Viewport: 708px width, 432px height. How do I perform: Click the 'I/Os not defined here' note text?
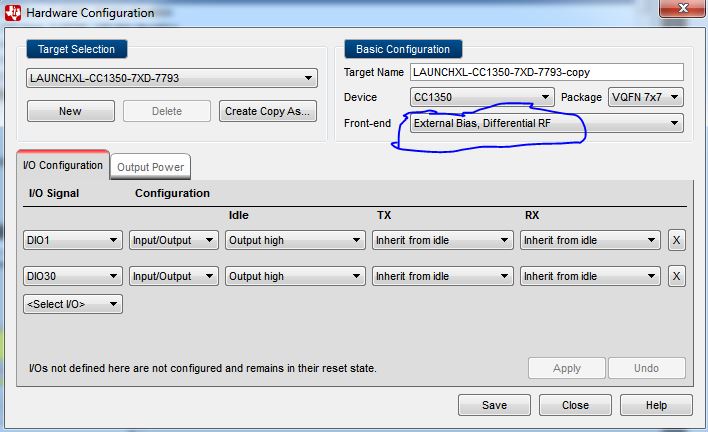point(202,368)
